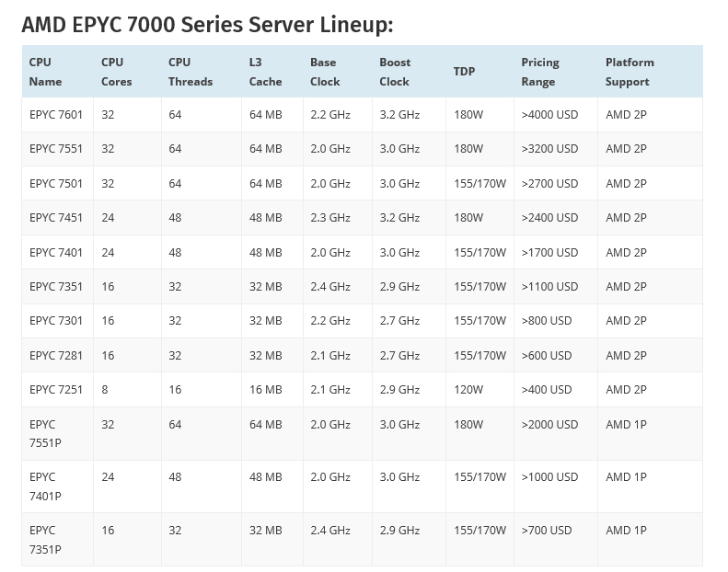Click the EPYC 7351P name cell
728x572 pixels.
(45, 540)
